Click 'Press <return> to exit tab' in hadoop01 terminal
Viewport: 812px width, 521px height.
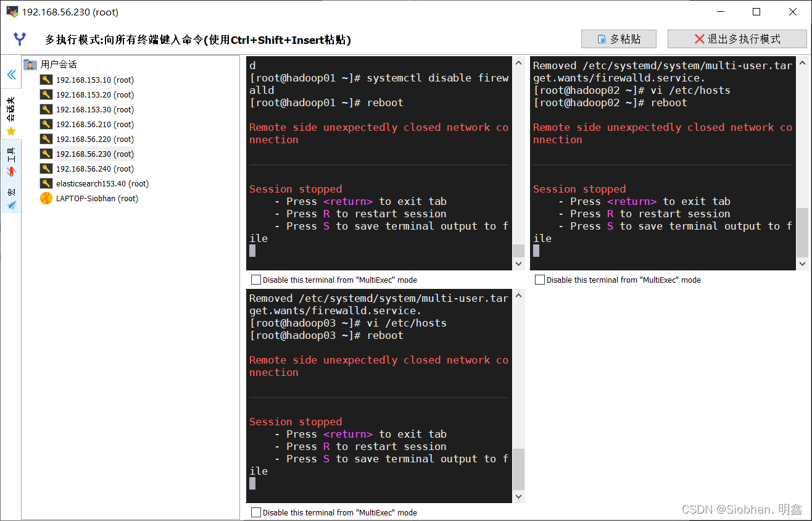tap(367, 201)
